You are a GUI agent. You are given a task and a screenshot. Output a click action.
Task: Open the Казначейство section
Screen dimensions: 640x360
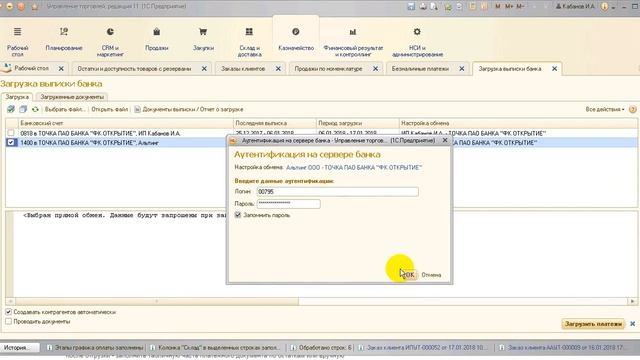(x=296, y=39)
